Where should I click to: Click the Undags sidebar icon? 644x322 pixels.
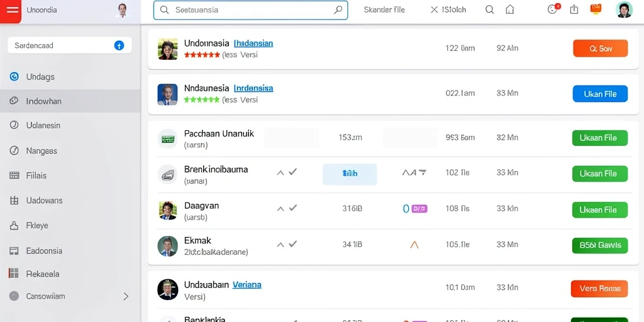(14, 76)
